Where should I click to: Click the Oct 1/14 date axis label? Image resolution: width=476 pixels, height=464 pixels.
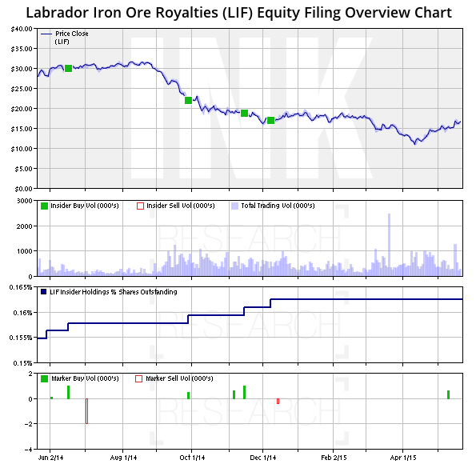(192, 458)
